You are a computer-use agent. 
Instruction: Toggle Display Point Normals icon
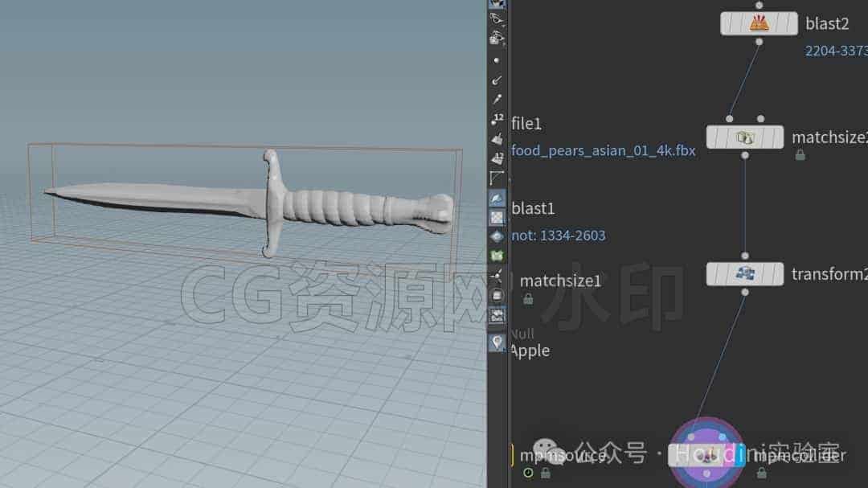click(x=497, y=80)
